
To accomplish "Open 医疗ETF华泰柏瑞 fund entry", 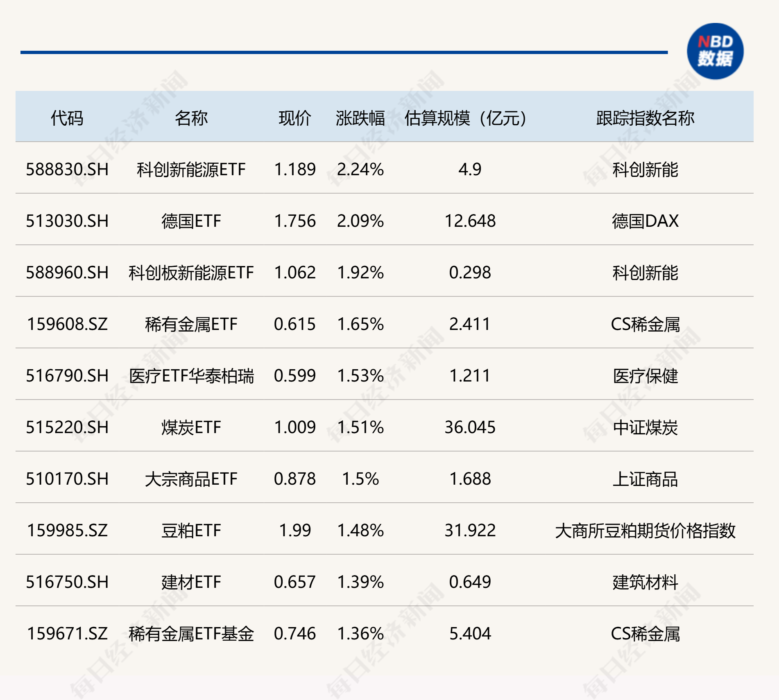I will pyautogui.click(x=191, y=376).
